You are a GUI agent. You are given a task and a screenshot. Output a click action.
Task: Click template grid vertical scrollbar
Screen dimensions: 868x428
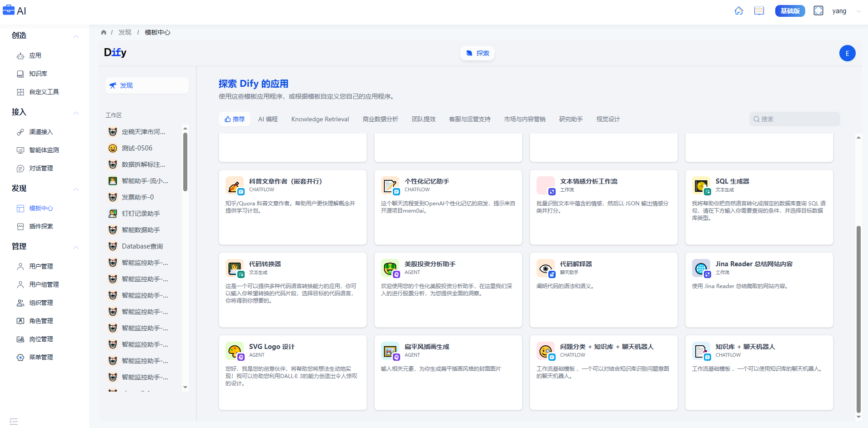tap(858, 319)
